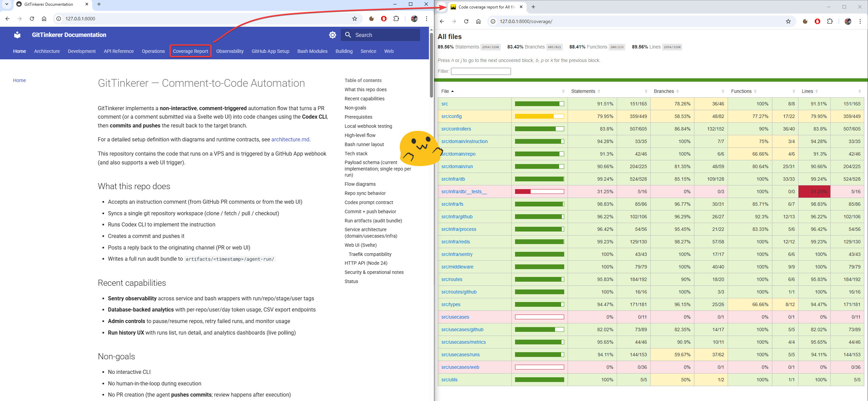Go back in the left browser window
Image resolution: width=868 pixels, height=401 pixels.
pyautogui.click(x=7, y=19)
